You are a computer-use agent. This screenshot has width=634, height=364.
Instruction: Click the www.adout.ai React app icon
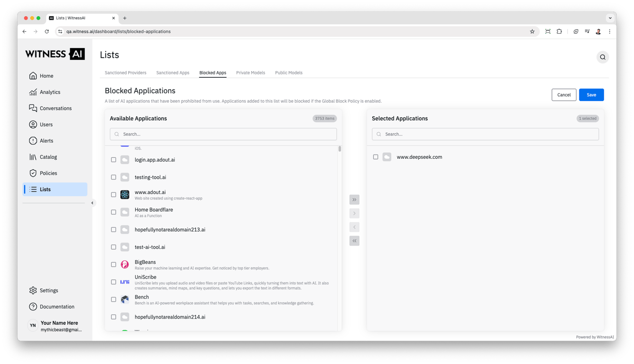(x=125, y=195)
